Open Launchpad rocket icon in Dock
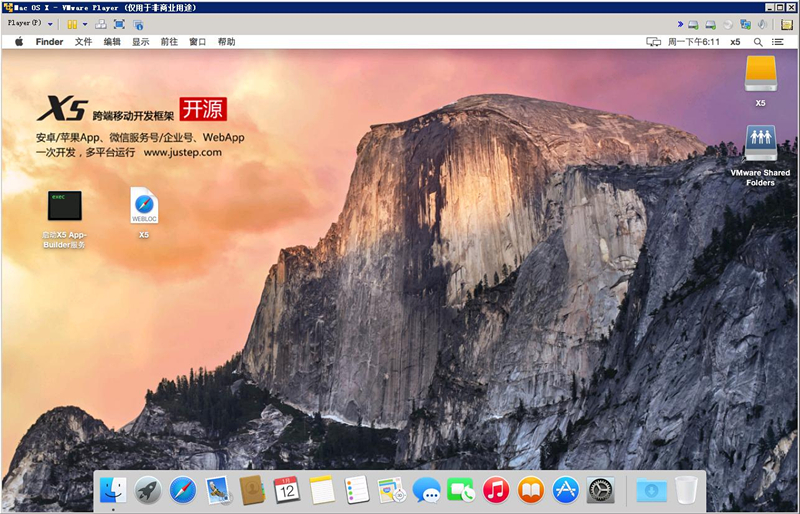 point(148,490)
